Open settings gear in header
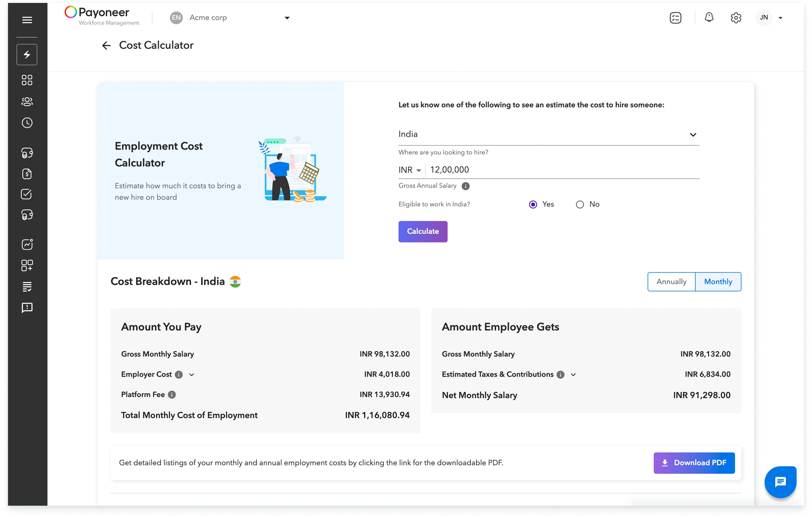This screenshot has width=812, height=519. [x=736, y=18]
